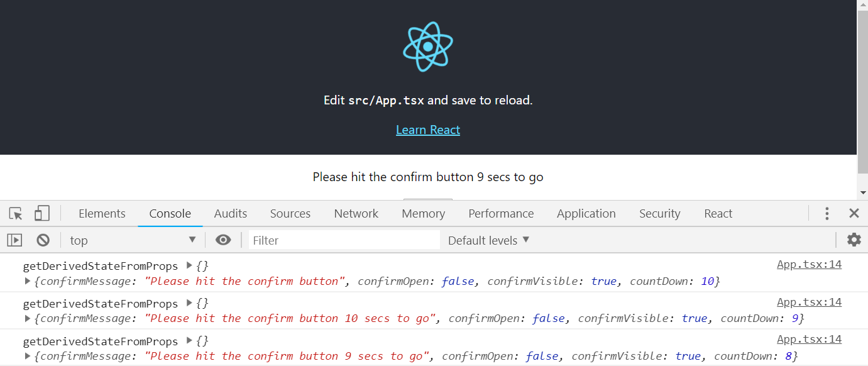868x366 pixels.
Task: Click the page vertical scrollbar thumb
Action: pyautogui.click(x=862, y=91)
